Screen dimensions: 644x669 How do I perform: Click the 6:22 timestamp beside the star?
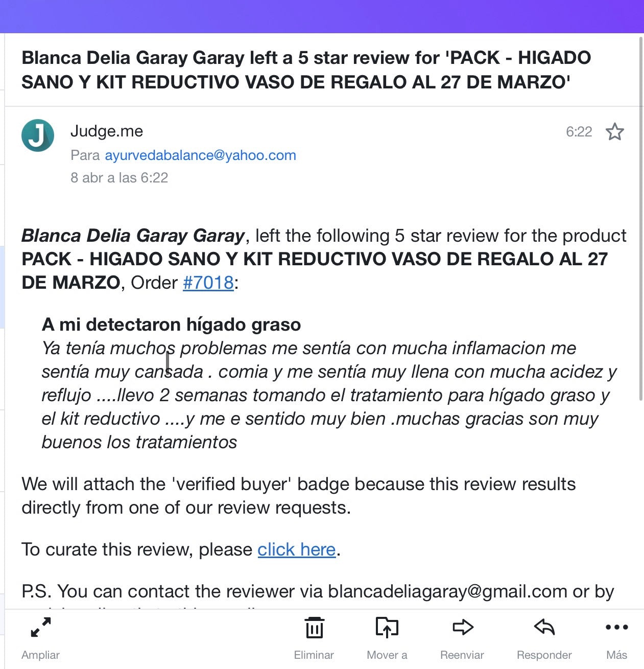click(579, 132)
